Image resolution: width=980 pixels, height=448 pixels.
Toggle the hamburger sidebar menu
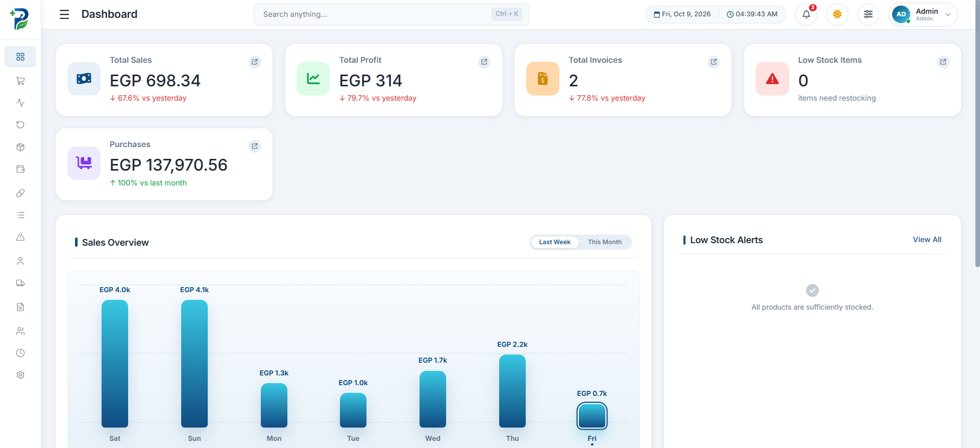[x=64, y=14]
